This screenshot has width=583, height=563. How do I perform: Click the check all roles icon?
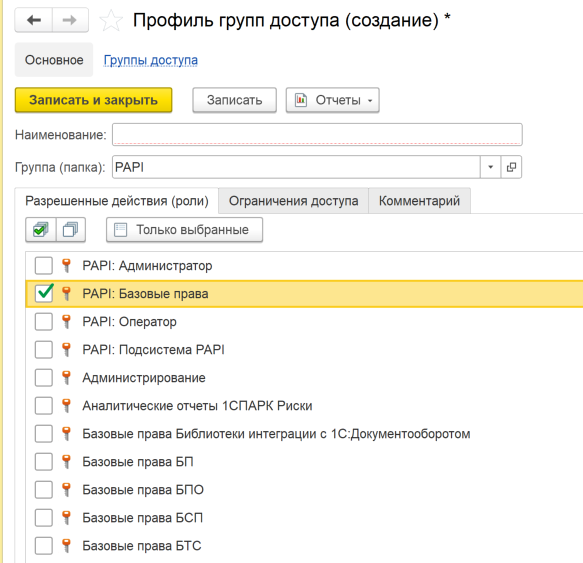coord(41,230)
